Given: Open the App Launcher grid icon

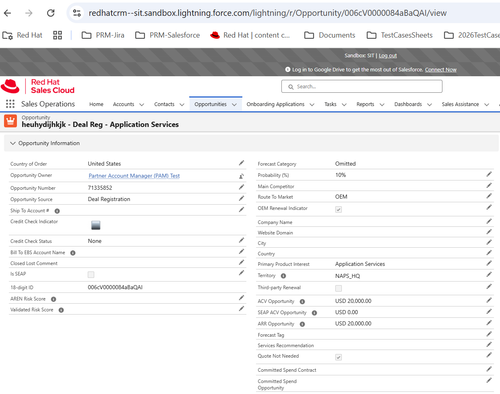Looking at the screenshot, I should (10, 104).
